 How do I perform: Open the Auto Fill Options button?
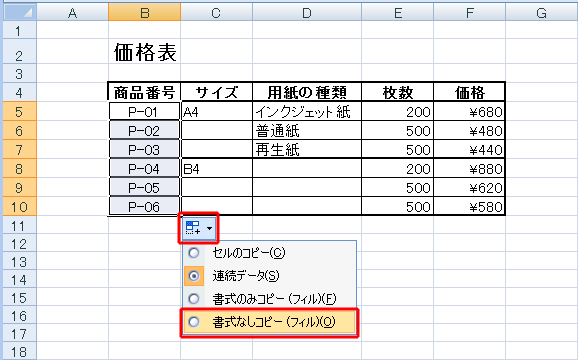pos(199,228)
